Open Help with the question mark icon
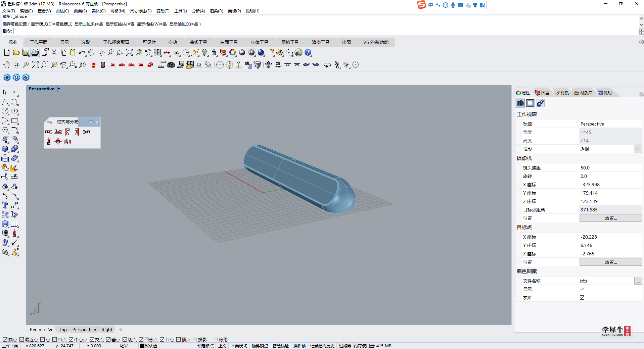 [x=308, y=52]
